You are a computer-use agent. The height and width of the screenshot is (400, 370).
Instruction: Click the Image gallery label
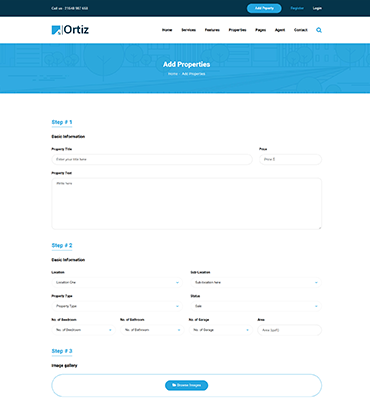coord(64,366)
